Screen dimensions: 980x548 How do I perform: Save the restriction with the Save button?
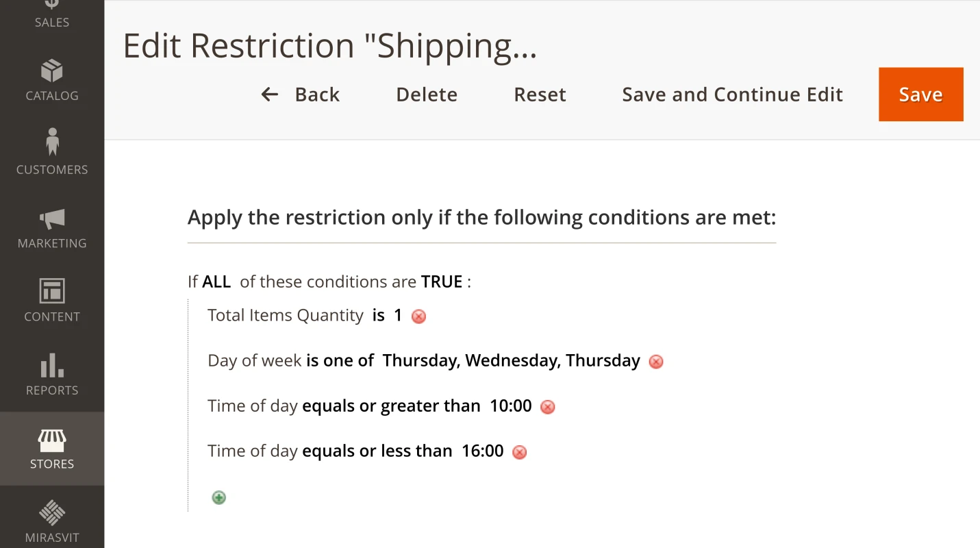tap(920, 94)
